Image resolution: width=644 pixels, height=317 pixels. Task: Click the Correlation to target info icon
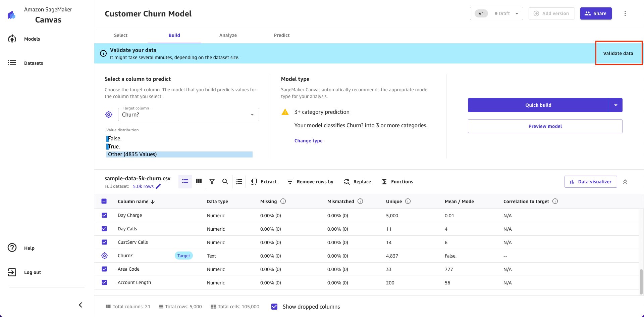click(555, 201)
